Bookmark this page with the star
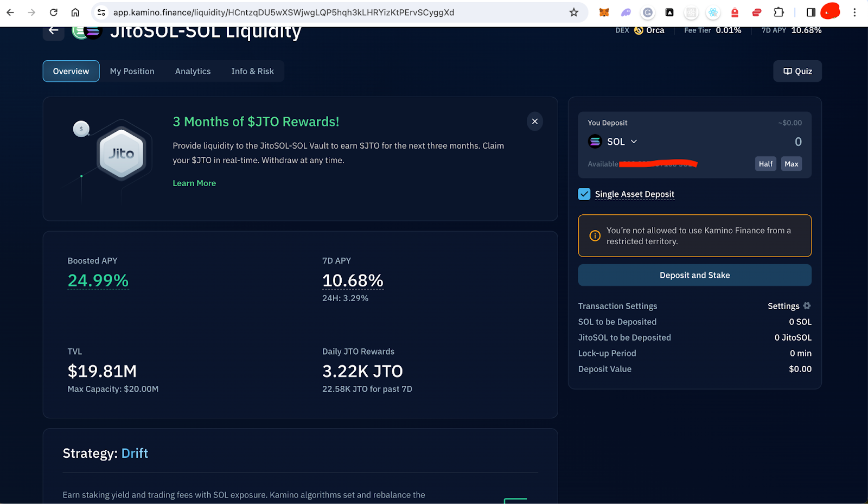This screenshot has height=504, width=868. tap(574, 12)
